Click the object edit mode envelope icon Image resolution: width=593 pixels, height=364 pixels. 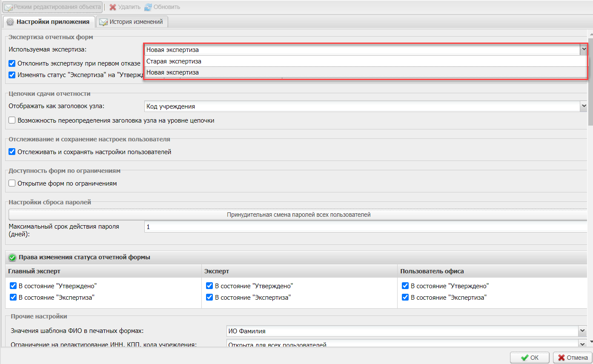[x=9, y=7]
